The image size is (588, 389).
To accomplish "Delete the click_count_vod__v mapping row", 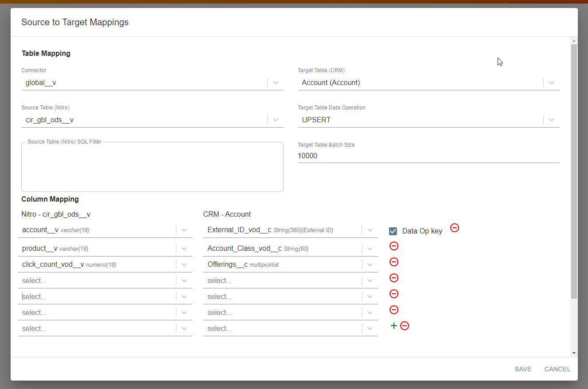I will (x=394, y=262).
